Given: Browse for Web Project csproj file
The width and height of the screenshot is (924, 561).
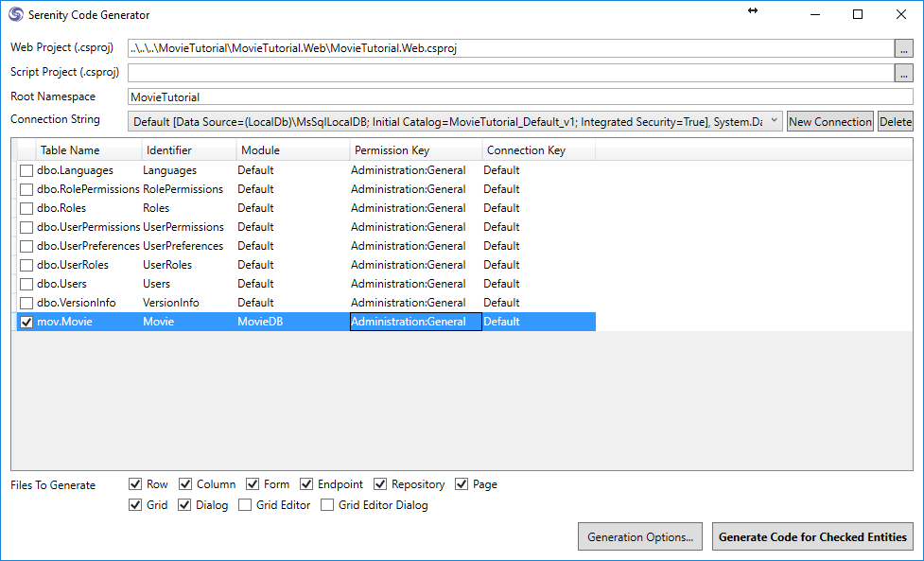Looking at the screenshot, I should pos(903,48).
